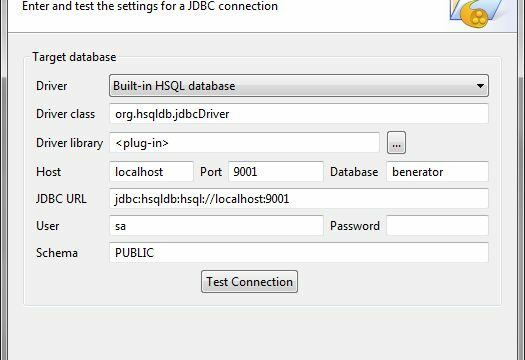Viewport: 525px width, 360px height.
Task: Click the Password label text
Action: click(x=355, y=226)
